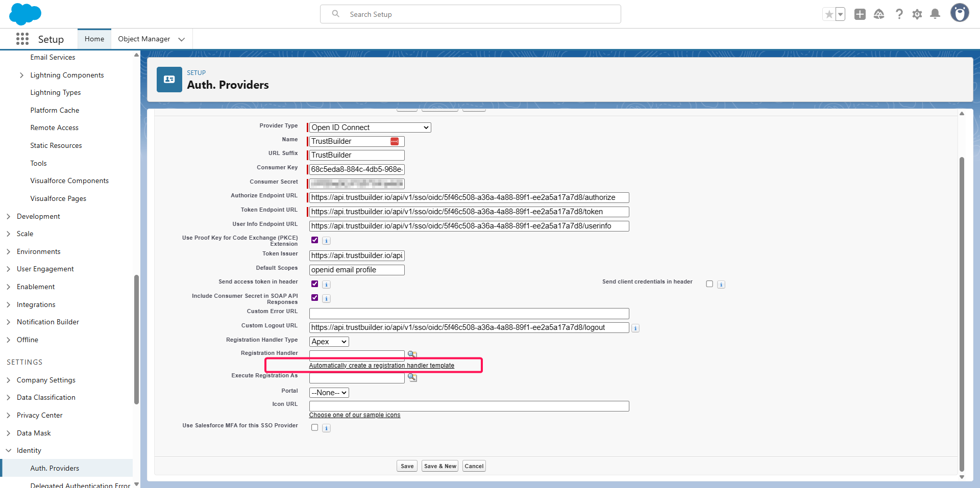Click Automatically create a registration handler template

(381, 366)
